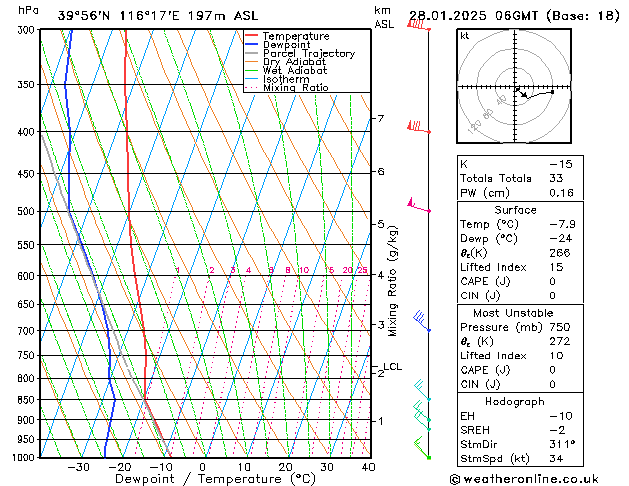This screenshot has height=486, width=629.
Task: Click the Most Unstable heading
Action: click(513, 313)
